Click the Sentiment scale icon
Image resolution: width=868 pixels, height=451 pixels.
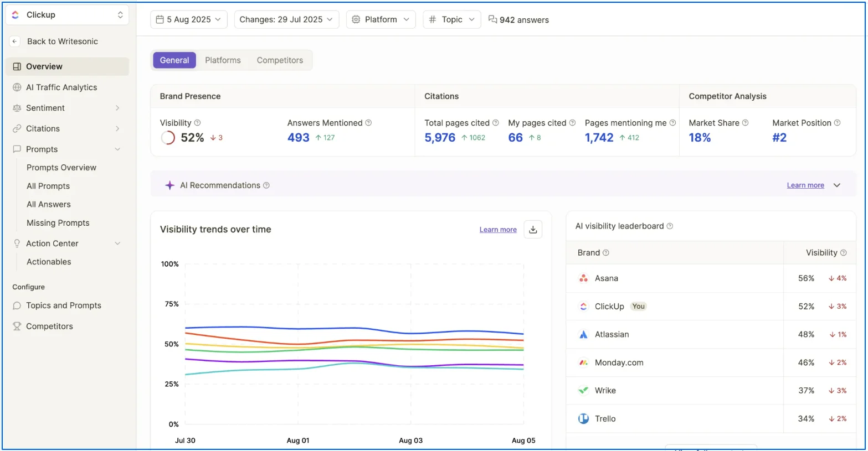click(x=17, y=108)
